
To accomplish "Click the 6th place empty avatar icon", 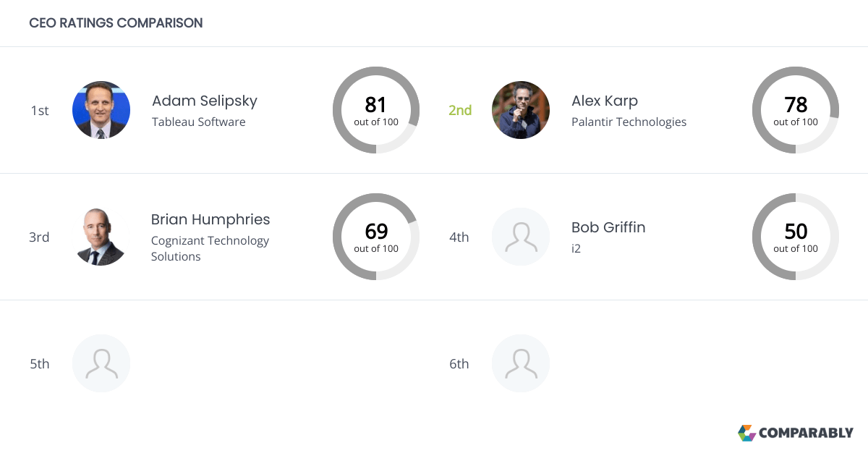I will click(521, 363).
